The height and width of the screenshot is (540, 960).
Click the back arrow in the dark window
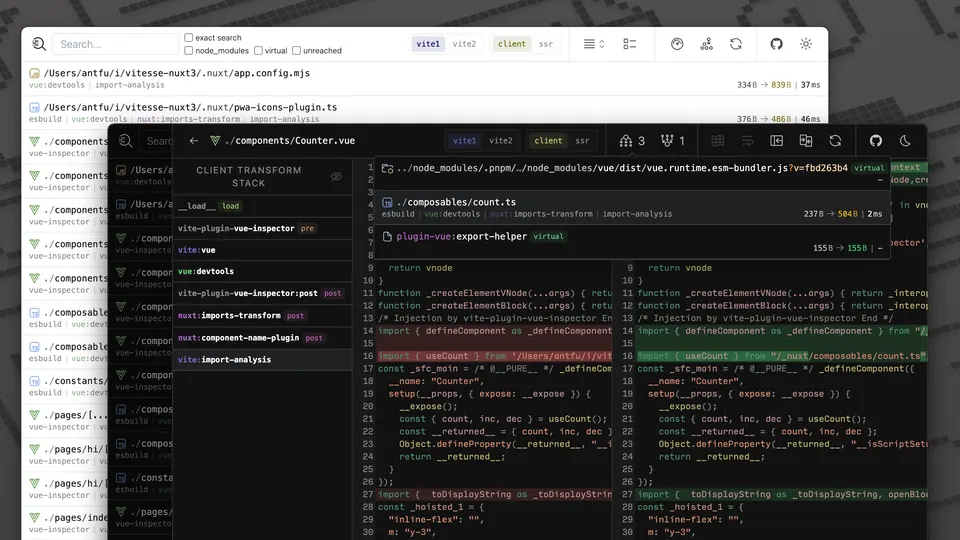194,141
